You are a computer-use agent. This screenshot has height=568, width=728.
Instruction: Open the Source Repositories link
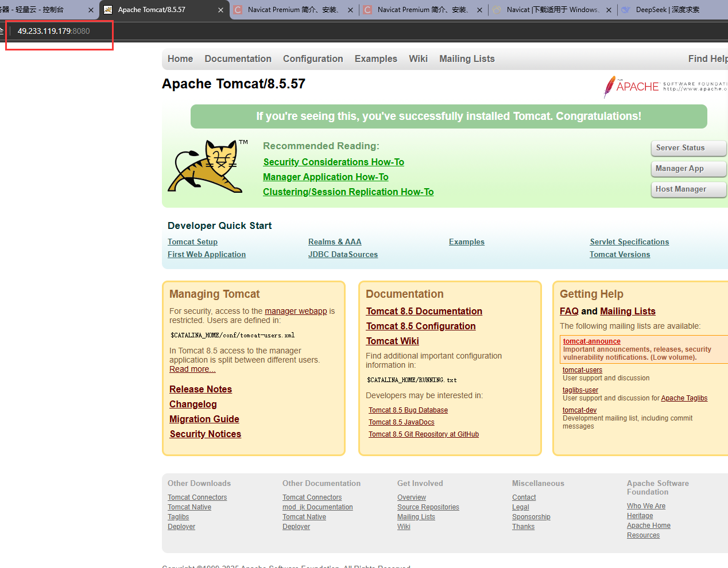click(x=428, y=507)
